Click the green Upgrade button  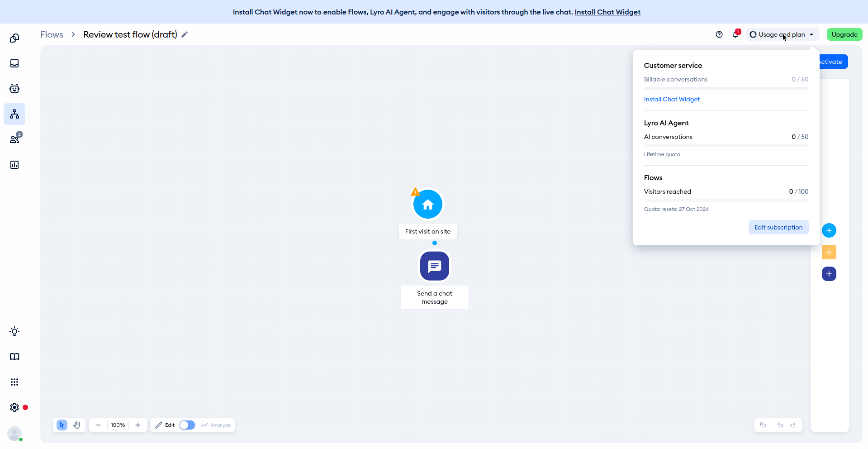pyautogui.click(x=844, y=34)
